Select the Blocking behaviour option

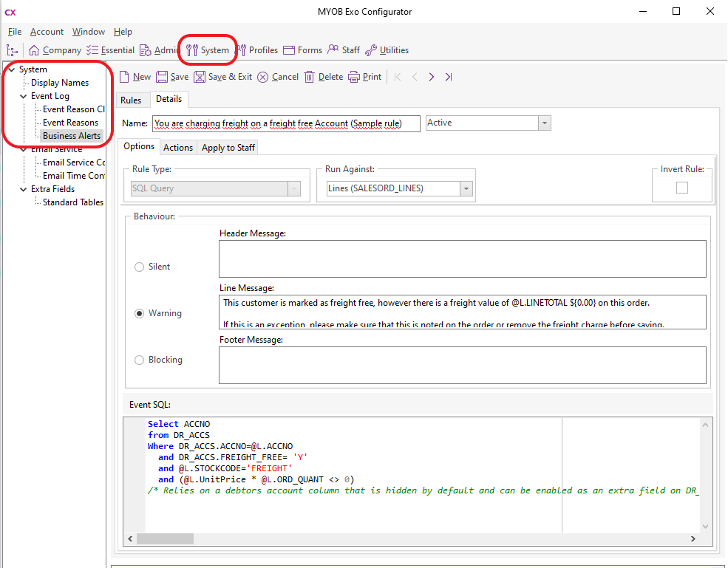(x=139, y=360)
